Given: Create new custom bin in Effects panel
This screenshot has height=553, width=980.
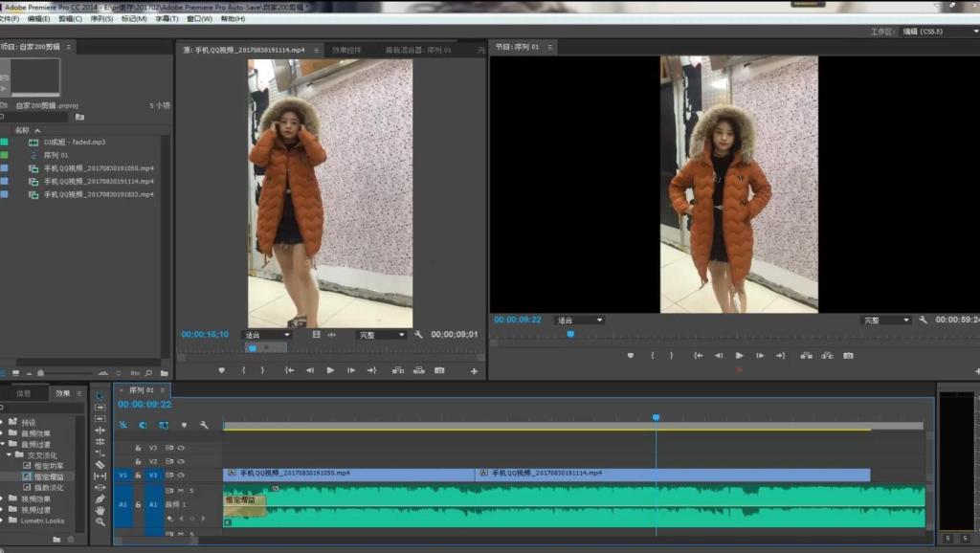Looking at the screenshot, I should pos(56,540).
